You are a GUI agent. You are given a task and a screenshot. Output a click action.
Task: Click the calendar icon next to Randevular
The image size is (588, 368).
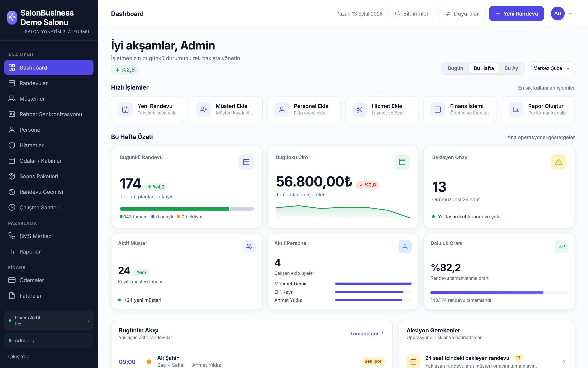tap(12, 83)
